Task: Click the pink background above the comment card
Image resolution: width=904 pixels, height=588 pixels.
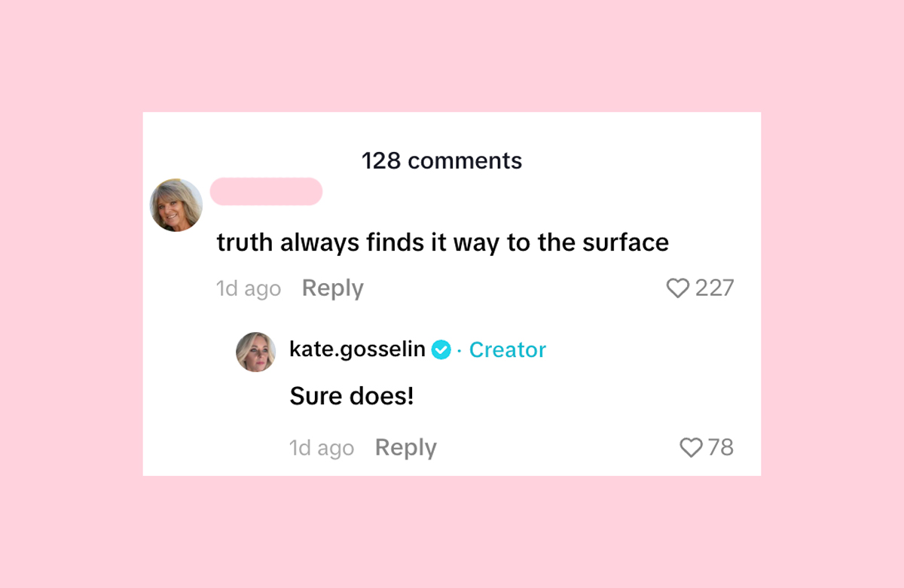Action: click(452, 56)
